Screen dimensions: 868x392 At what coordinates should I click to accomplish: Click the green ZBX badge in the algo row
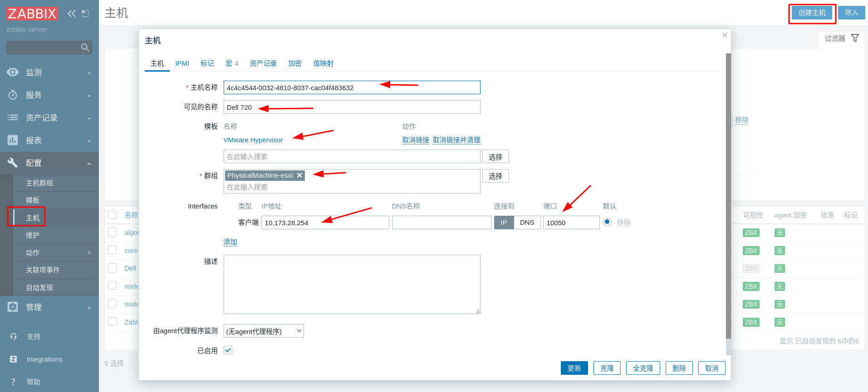751,232
